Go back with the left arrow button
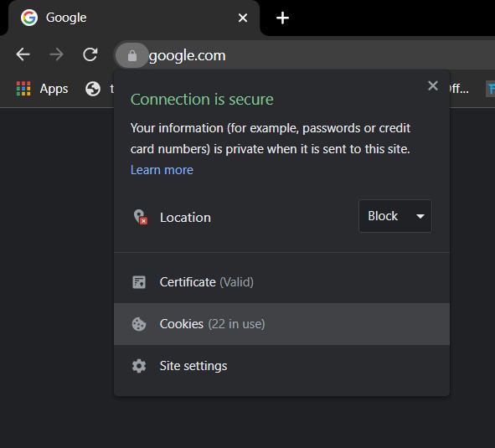495x448 pixels. pos(23,54)
